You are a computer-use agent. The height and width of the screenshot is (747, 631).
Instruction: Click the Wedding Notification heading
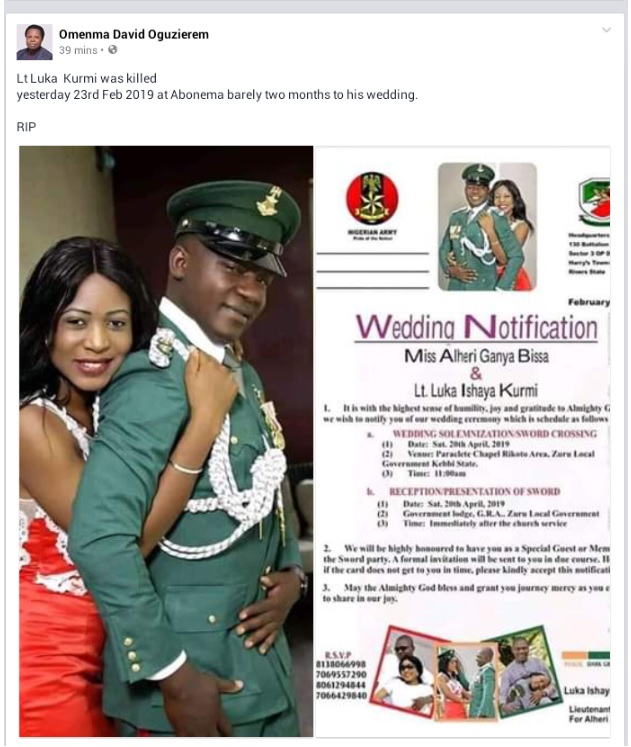pos(477,327)
